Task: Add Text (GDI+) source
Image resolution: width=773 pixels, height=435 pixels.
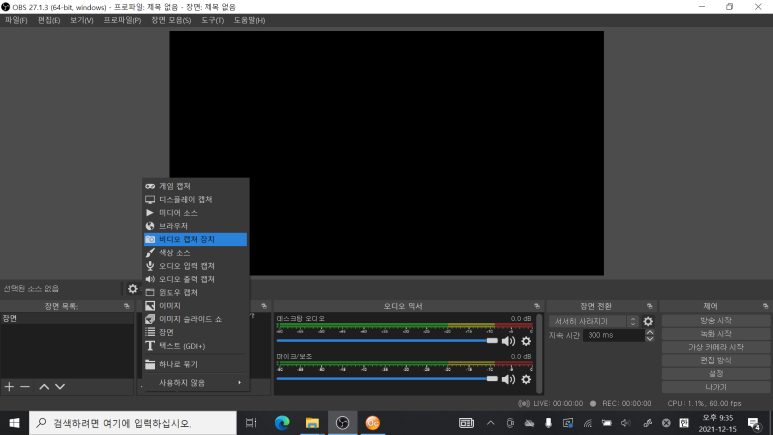Action: [x=195, y=346]
